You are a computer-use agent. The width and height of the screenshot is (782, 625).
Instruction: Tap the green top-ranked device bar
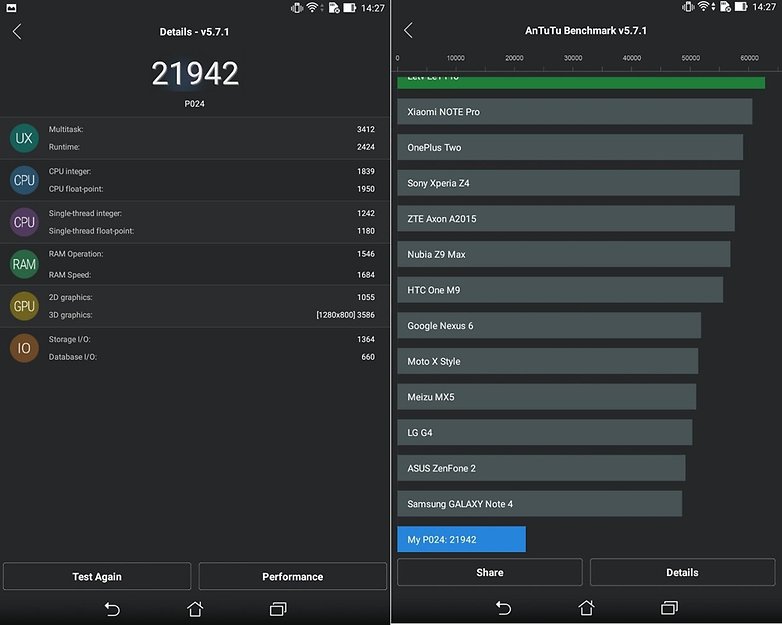581,83
